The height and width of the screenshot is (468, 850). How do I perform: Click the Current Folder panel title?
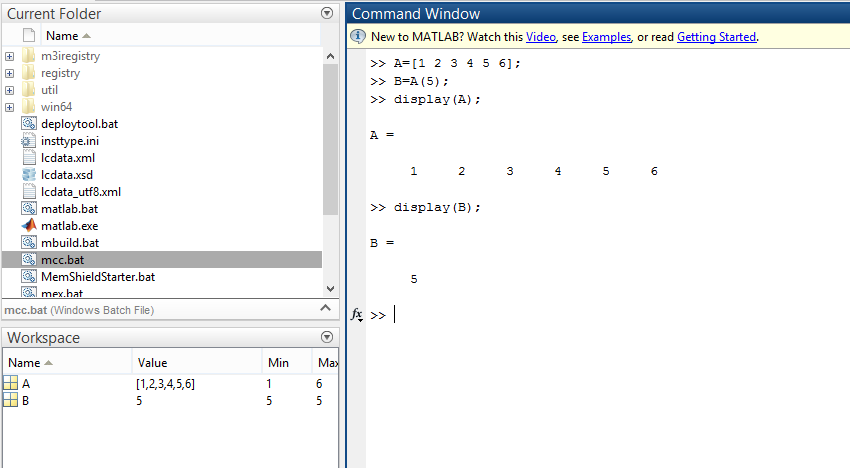pos(54,14)
